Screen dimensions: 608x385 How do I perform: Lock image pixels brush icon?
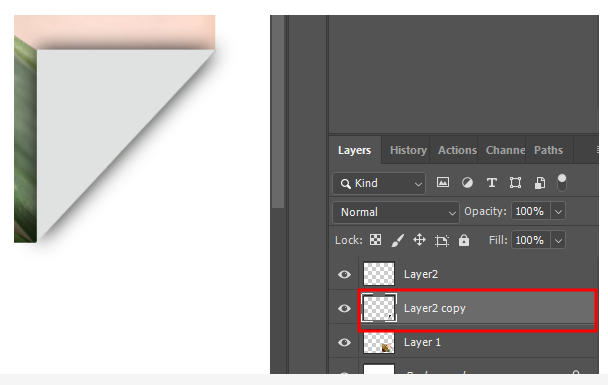397,240
